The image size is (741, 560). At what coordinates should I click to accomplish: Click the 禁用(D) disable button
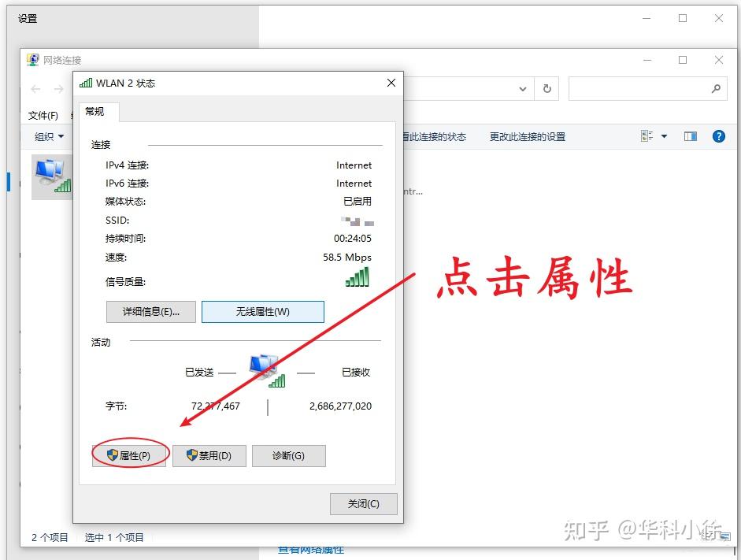coord(209,455)
